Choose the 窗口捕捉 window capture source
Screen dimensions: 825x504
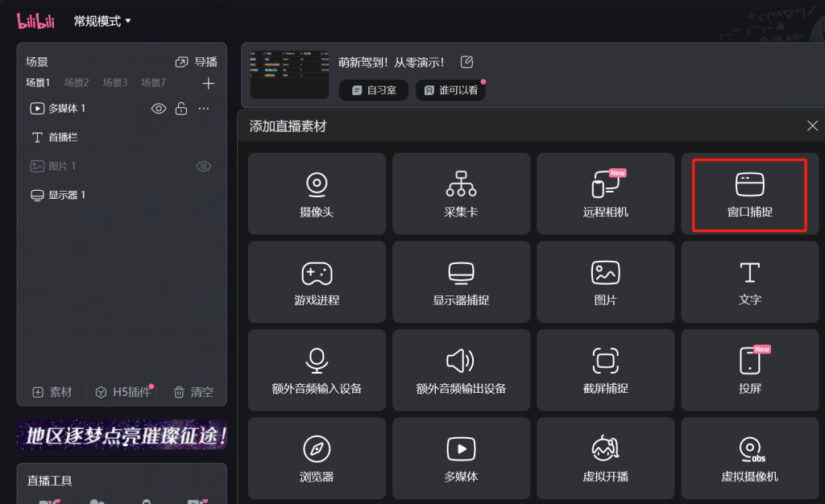point(750,194)
